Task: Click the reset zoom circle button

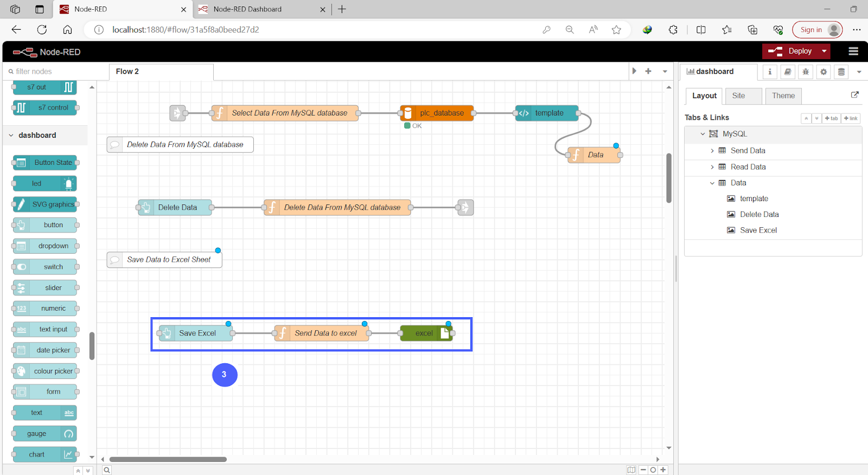Action: coord(653,470)
